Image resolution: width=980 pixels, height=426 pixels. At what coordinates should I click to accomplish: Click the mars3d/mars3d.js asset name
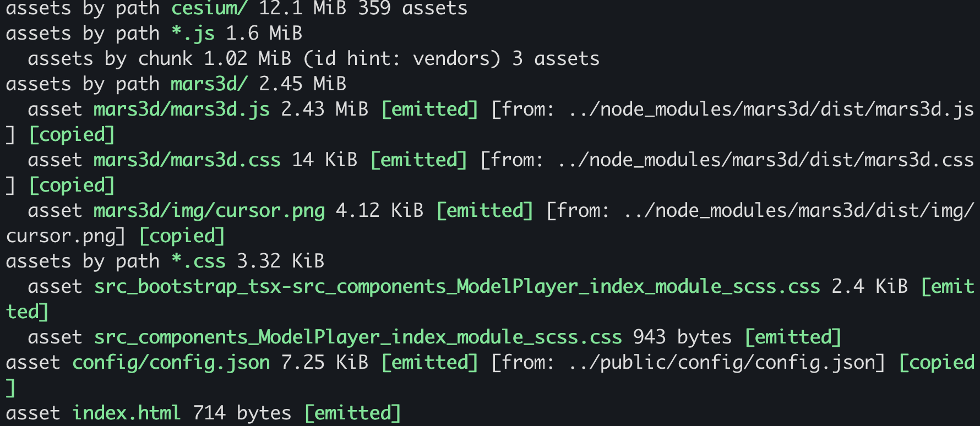tap(182, 110)
